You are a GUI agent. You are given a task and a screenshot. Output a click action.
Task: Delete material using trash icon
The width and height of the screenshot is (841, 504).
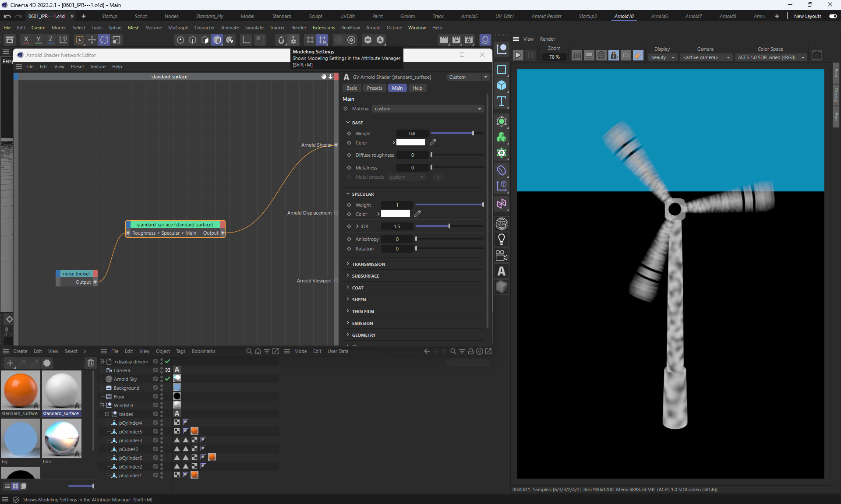[90, 363]
